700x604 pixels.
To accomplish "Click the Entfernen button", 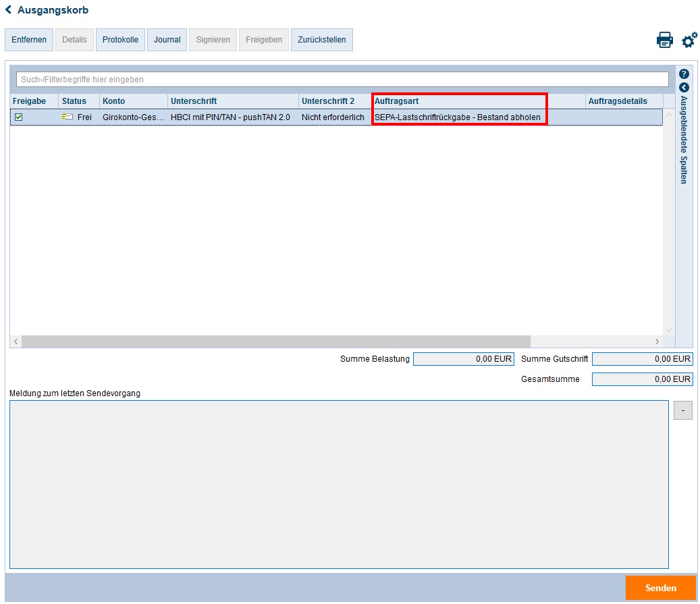I will (x=29, y=40).
